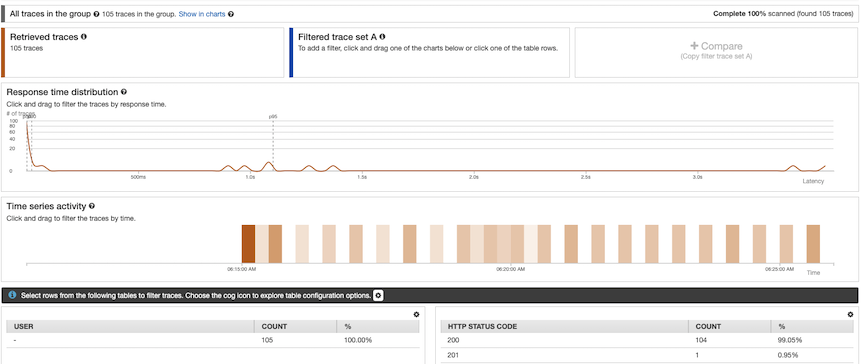861x364 pixels.
Task: Click the Show in charts link
Action: [x=202, y=14]
